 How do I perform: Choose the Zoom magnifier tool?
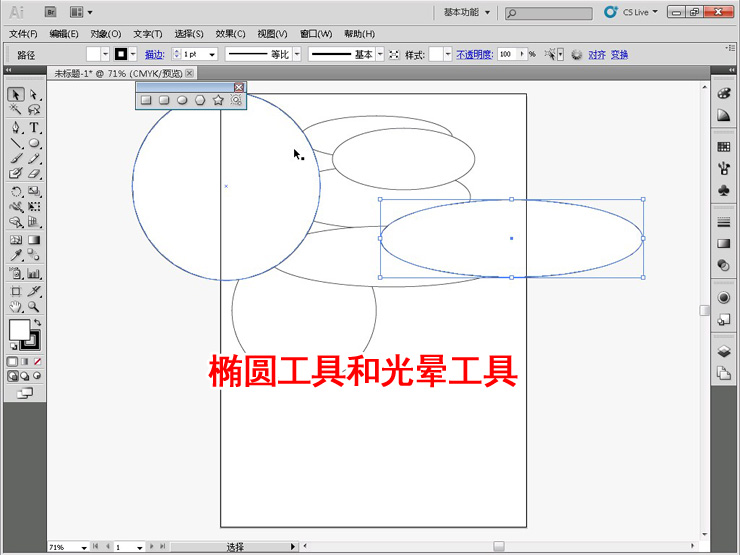pyautogui.click(x=34, y=307)
